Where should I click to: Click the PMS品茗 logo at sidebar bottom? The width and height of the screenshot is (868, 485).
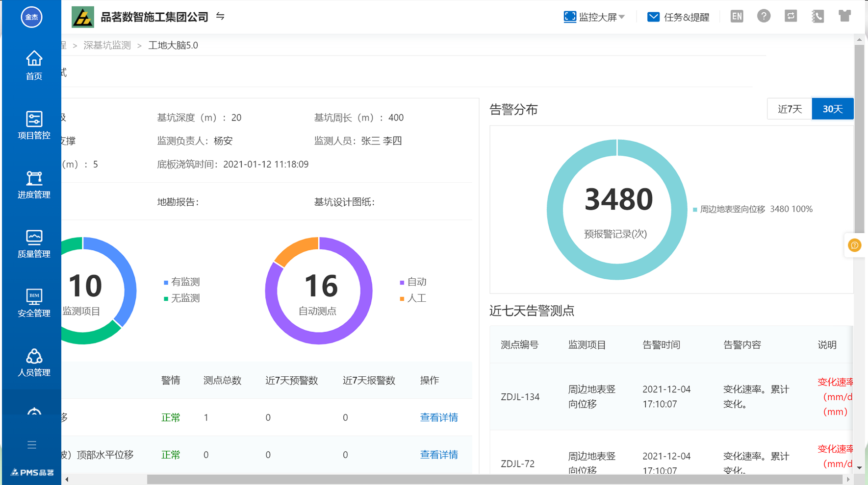point(32,472)
